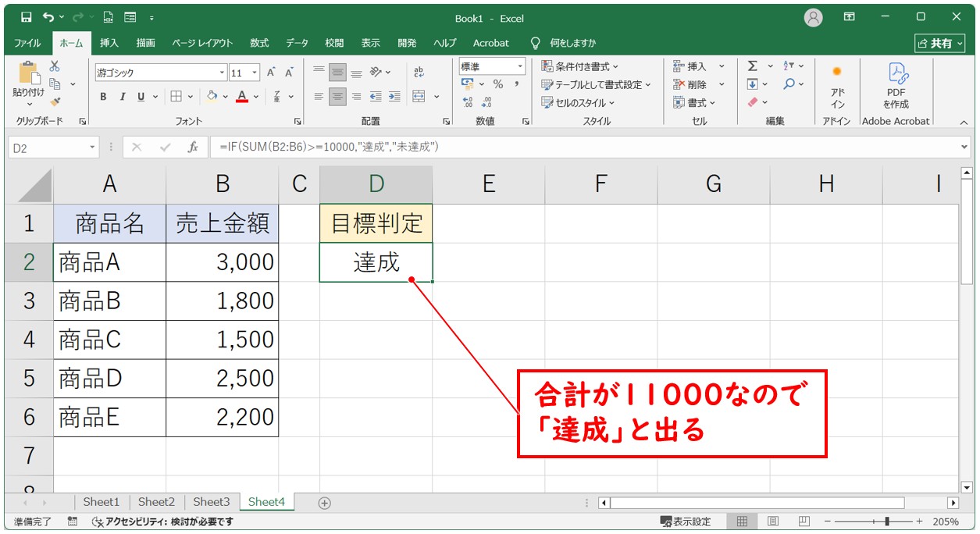Select cell B4 containing 1,500
The width and height of the screenshot is (980, 534).
click(x=223, y=340)
